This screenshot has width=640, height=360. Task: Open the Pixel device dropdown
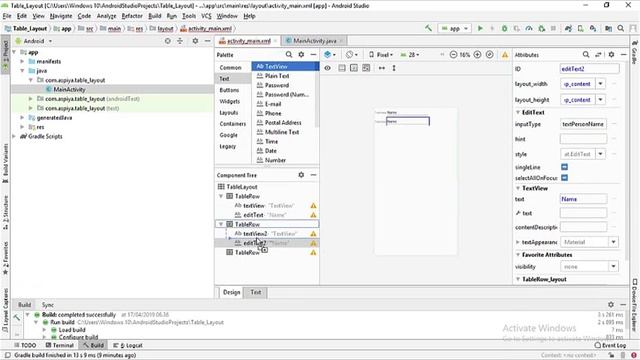point(380,54)
